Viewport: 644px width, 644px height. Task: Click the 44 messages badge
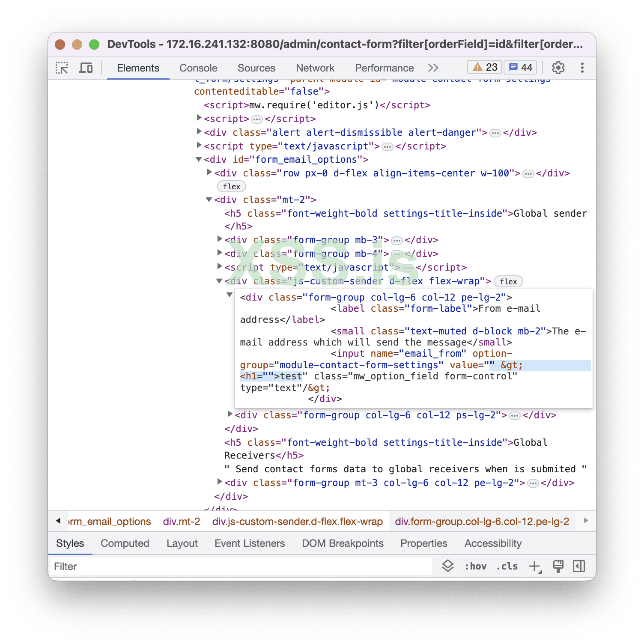click(x=521, y=67)
